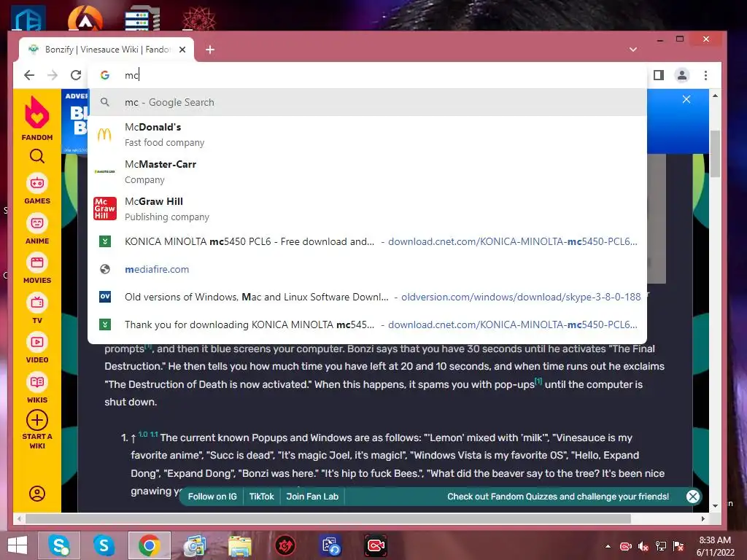Open a new browser tab
Screen dimensions: 747x560
(x=210, y=50)
